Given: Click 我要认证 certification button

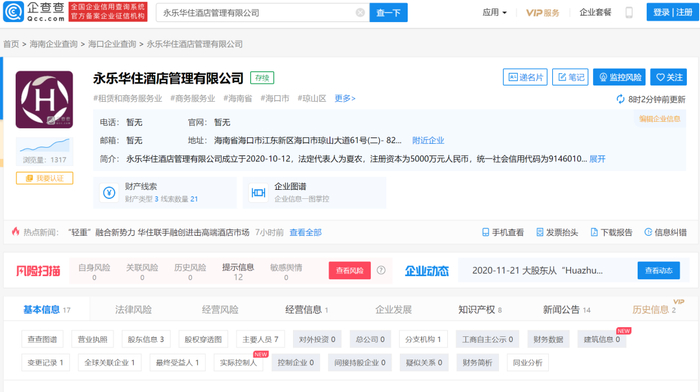Looking at the screenshot, I should [45, 178].
